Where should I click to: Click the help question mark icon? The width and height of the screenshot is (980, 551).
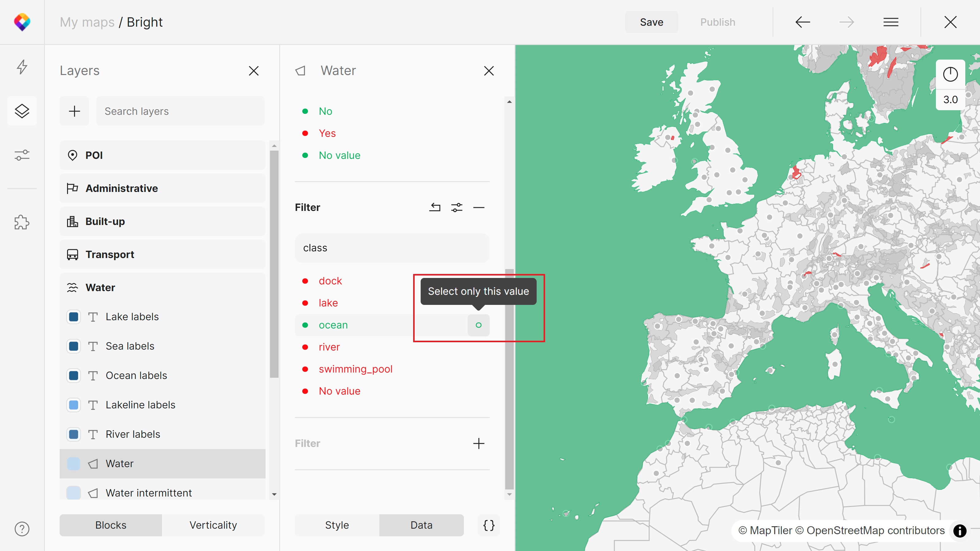22,529
